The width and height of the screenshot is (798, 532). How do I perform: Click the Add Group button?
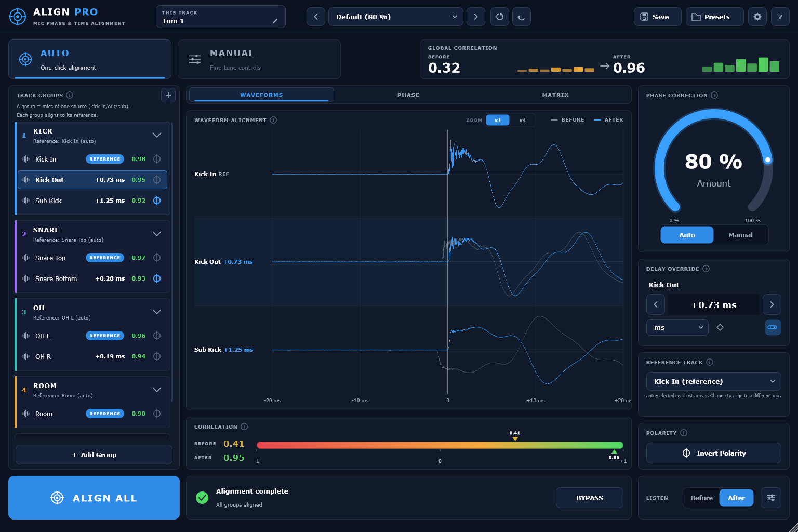pos(94,455)
